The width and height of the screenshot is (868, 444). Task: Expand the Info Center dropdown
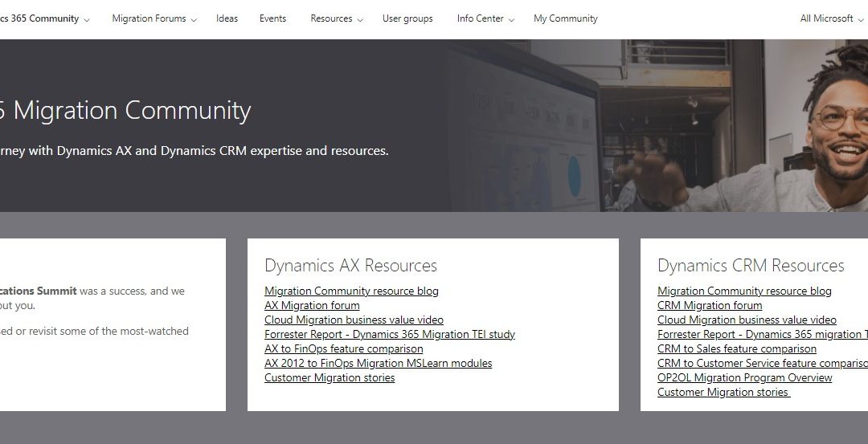[x=485, y=18]
